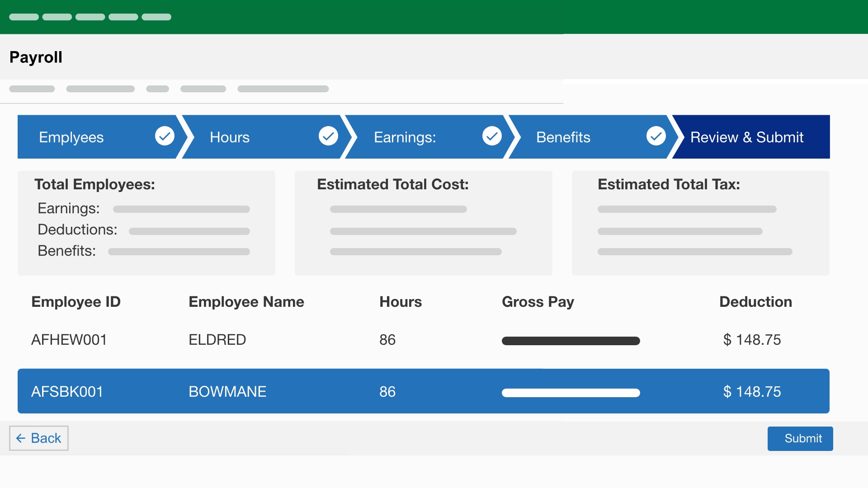The image size is (868, 488).
Task: Click BOWMANE's gross pay progress bar
Action: pyautogui.click(x=571, y=392)
